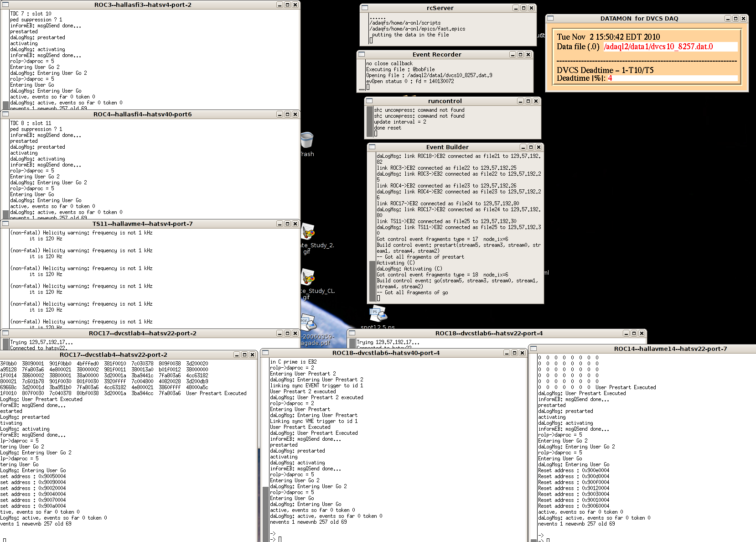Click the ROC18 hatsv40-port-4 terminal scrollbar
756x542 pixels.
coord(266,450)
